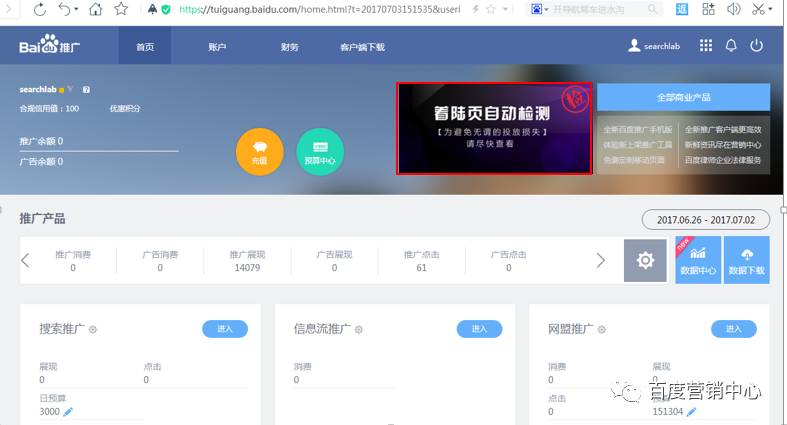The width and height of the screenshot is (787, 425).
Task: Click the 着陆页自动检测 banner
Action: 494,129
